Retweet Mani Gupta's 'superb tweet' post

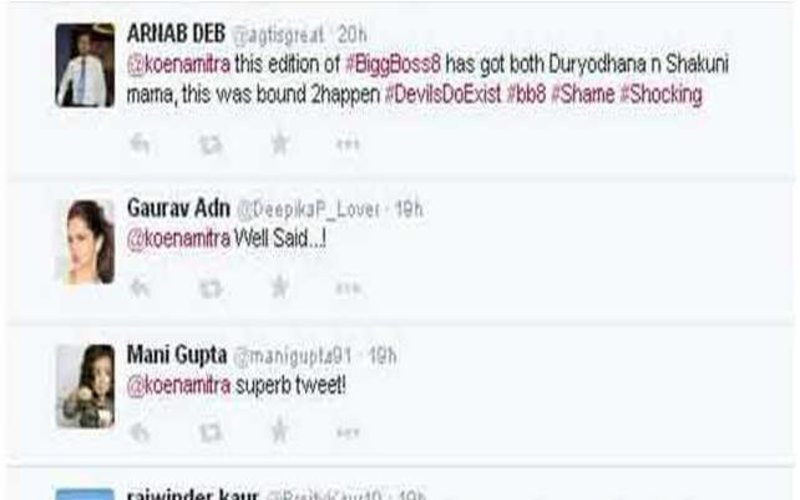click(x=211, y=433)
